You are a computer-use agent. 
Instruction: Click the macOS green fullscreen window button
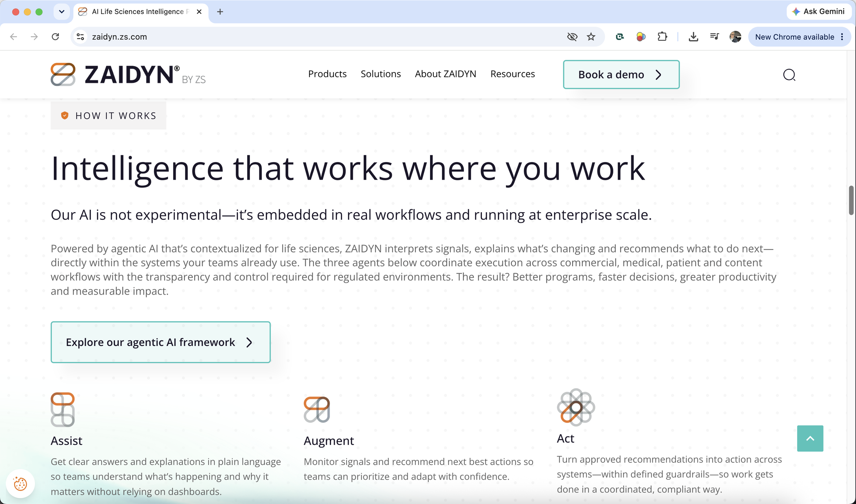(x=39, y=12)
